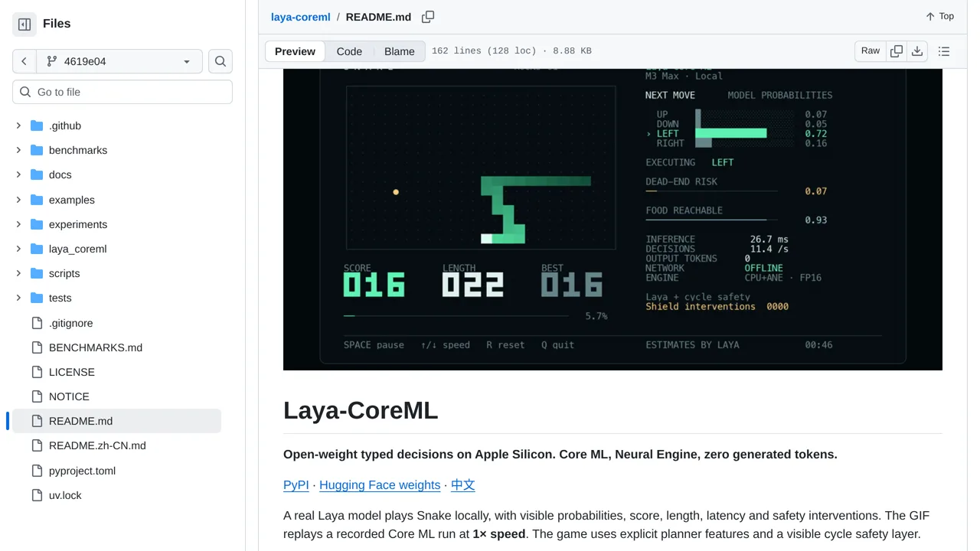
Task: Open the experiments folder icon
Action: (37, 224)
